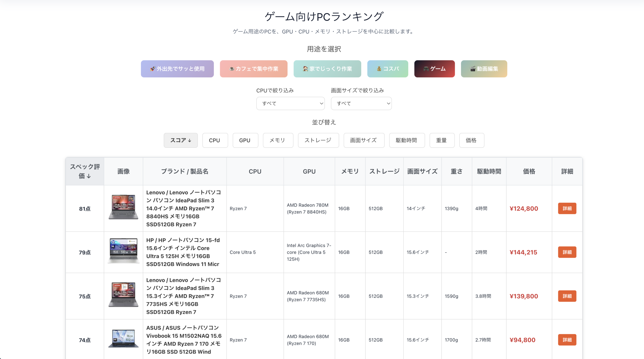Open 詳細 for the HP 15-fd

[567, 252]
